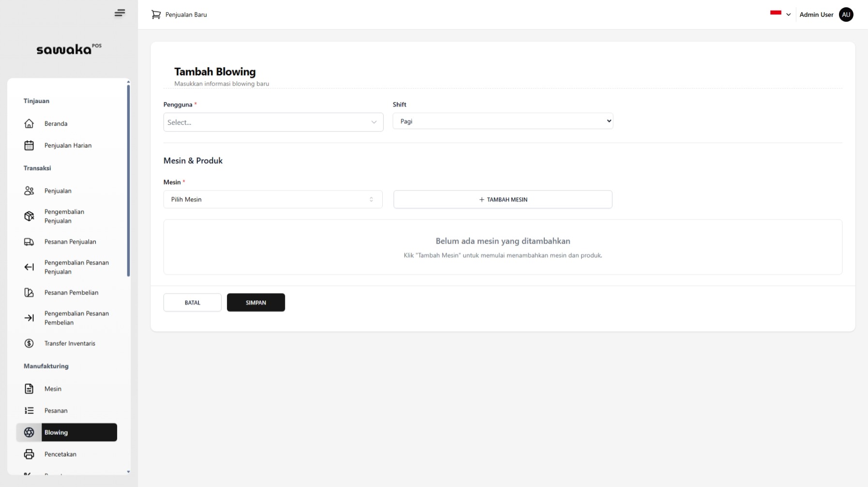Select the Blowing menu item
Viewport: 868px width, 487px height.
tap(67, 432)
